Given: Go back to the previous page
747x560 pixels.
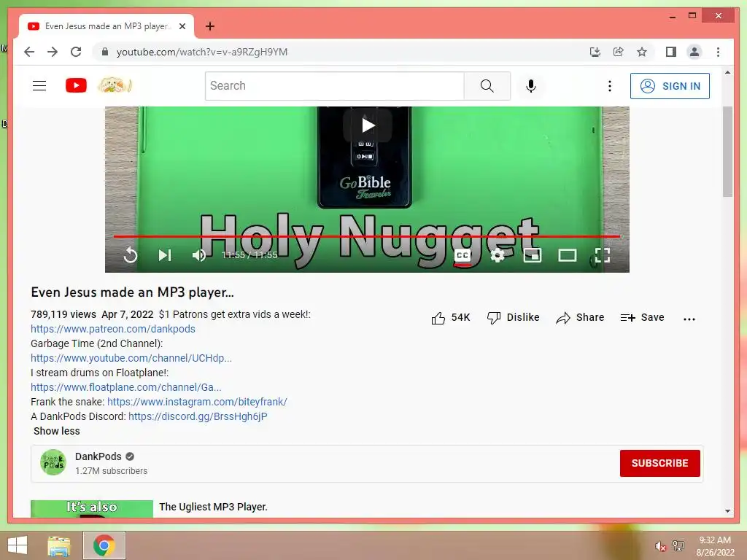Looking at the screenshot, I should click(29, 52).
